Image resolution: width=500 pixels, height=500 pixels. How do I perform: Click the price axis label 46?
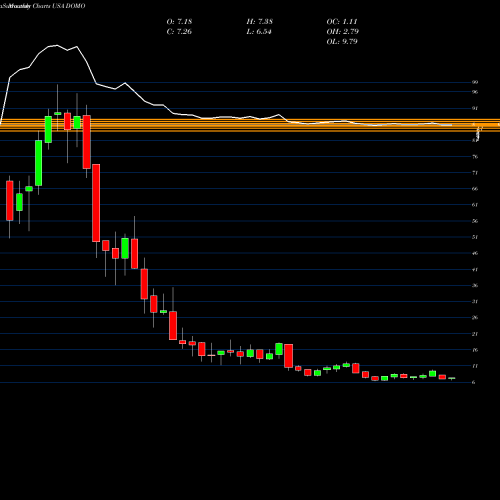coord(475,253)
